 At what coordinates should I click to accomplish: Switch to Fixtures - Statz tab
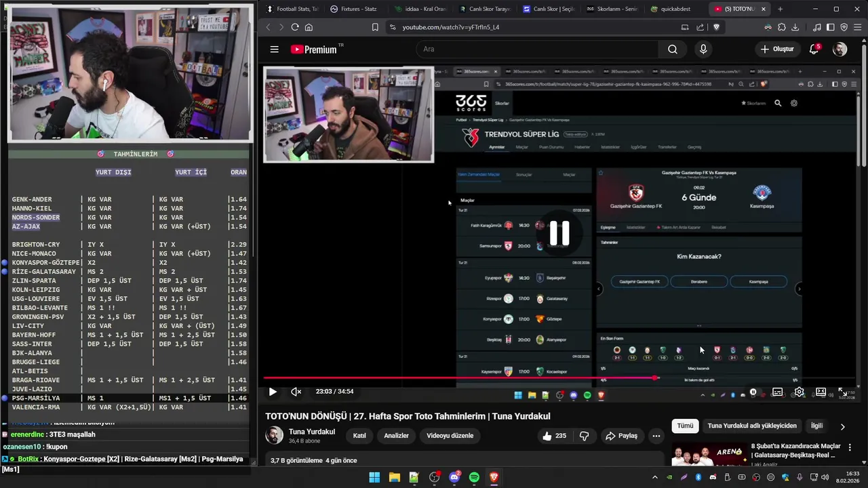click(x=354, y=9)
